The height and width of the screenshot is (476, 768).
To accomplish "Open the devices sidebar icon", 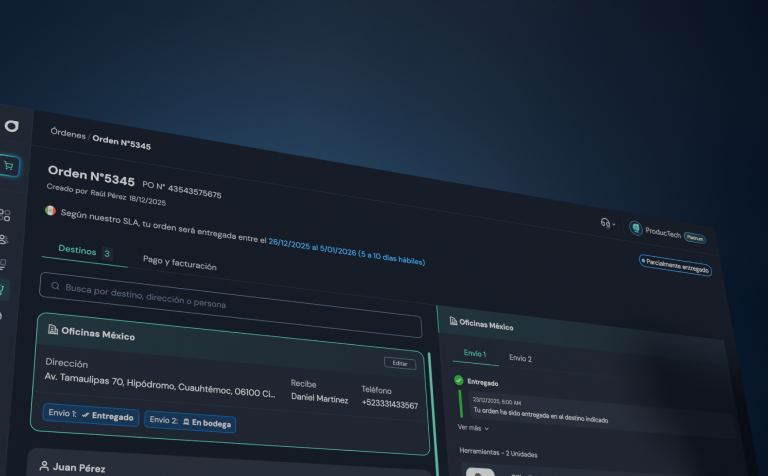I will pos(3,264).
